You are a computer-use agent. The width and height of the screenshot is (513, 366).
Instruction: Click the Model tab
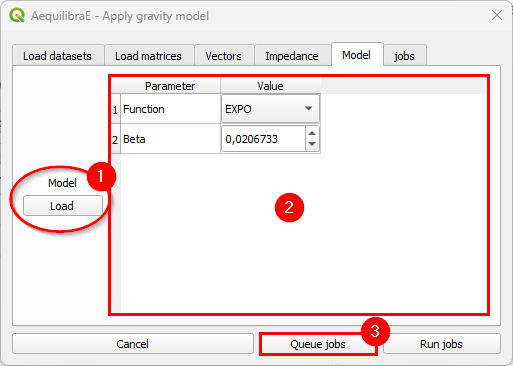point(357,54)
